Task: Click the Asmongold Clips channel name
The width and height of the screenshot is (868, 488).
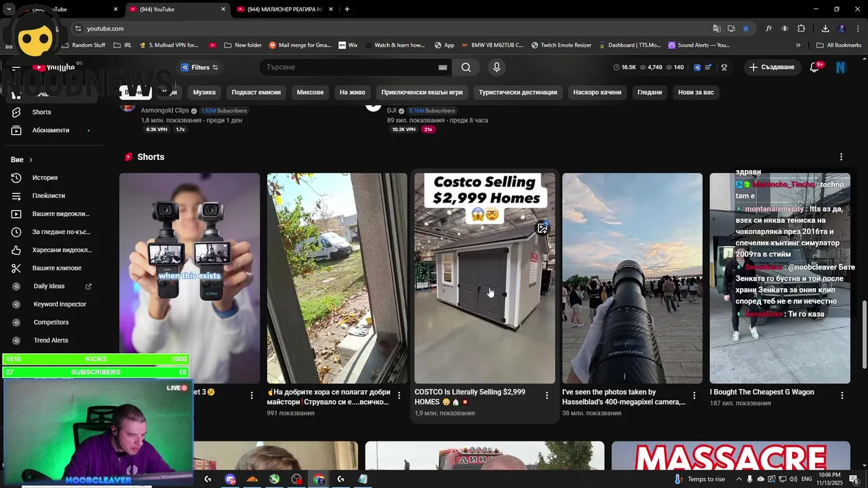Action: [x=165, y=110]
